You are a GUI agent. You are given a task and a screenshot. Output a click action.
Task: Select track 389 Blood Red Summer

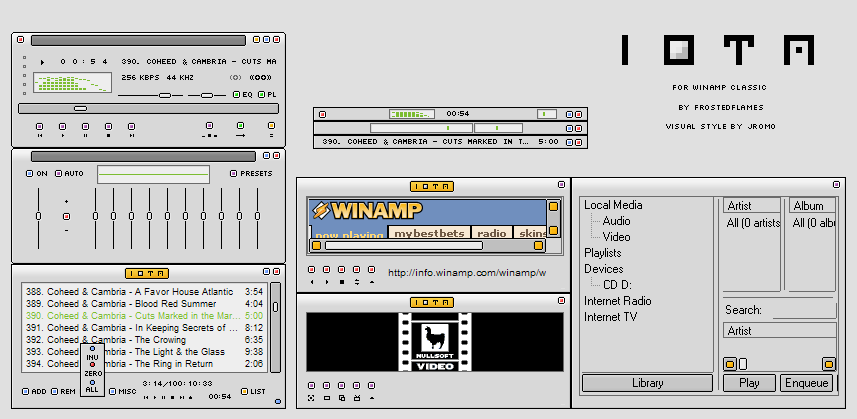click(x=144, y=304)
